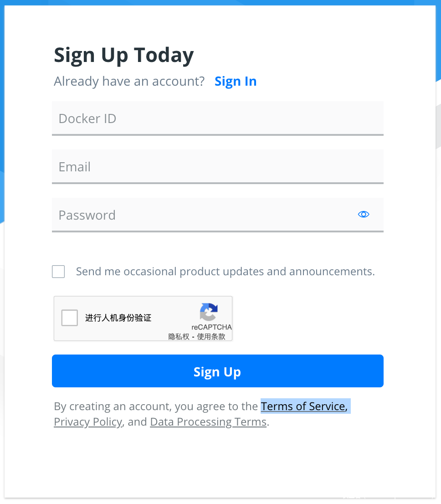Image resolution: width=441 pixels, height=504 pixels.
Task: Toggle password visibility with the eye icon
Action: pyautogui.click(x=364, y=214)
